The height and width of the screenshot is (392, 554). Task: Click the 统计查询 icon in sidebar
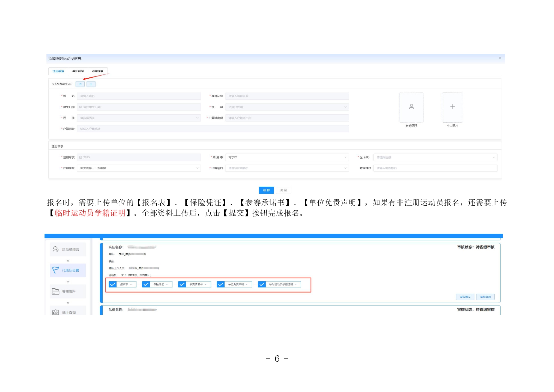[x=56, y=312]
